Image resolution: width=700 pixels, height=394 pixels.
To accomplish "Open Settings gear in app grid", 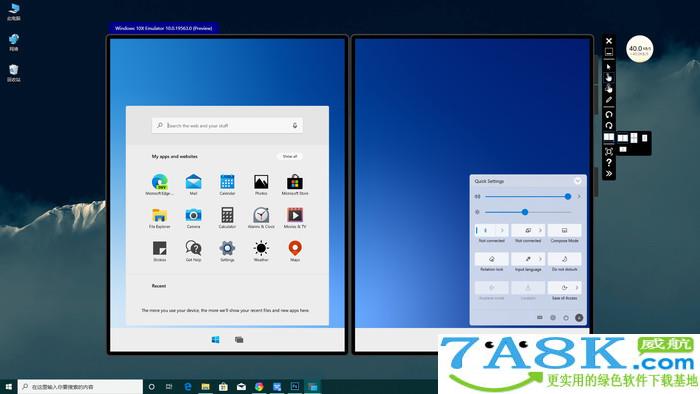I will coord(227,248).
